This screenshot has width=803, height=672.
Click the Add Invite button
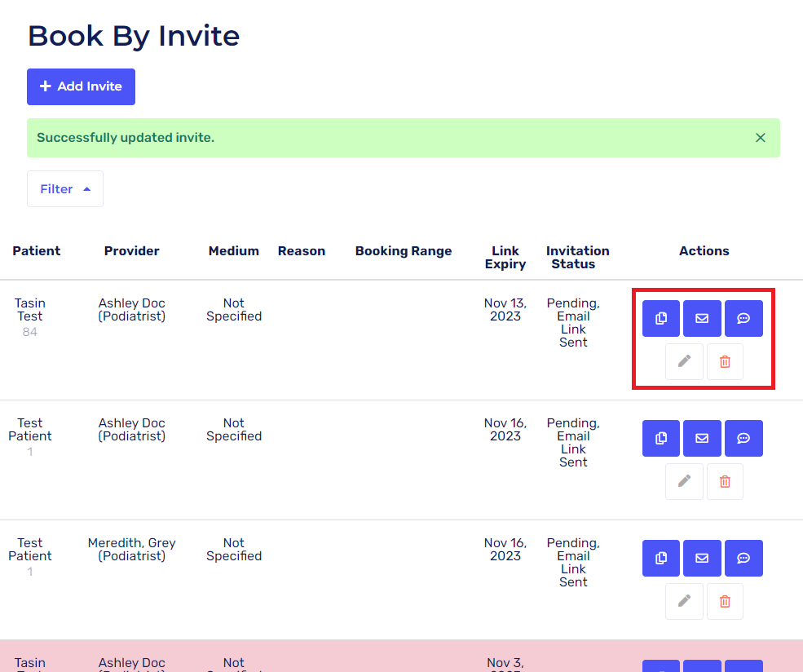pyautogui.click(x=81, y=86)
